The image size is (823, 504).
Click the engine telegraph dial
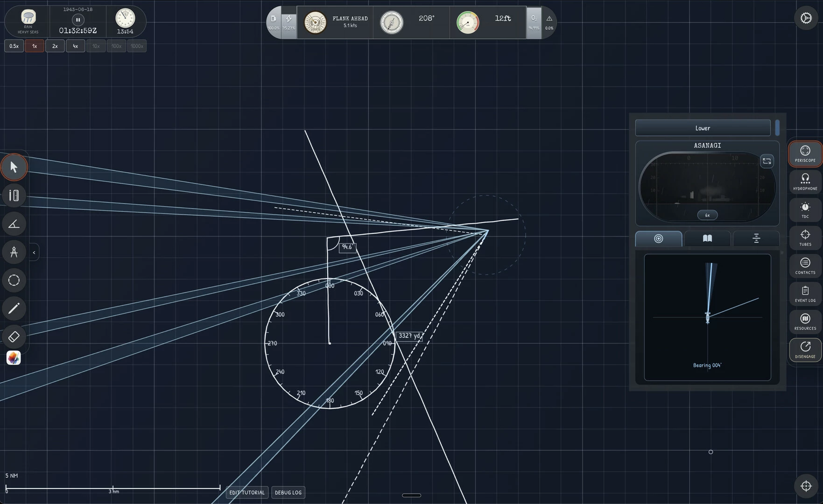[315, 22]
